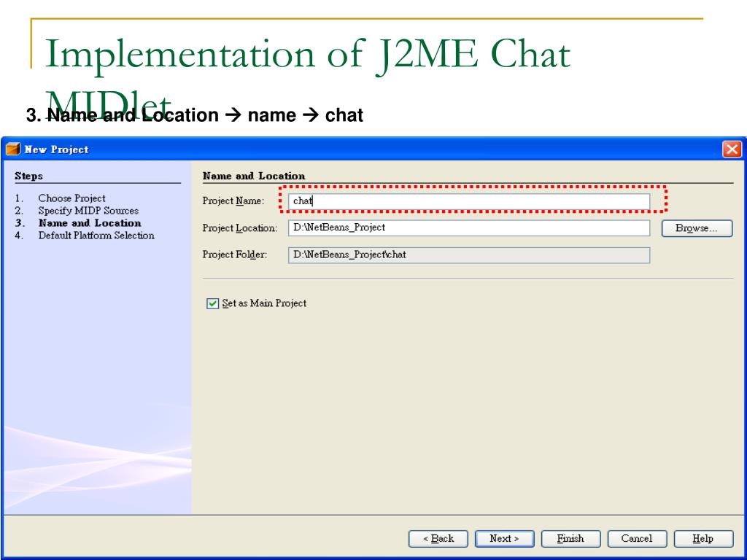The width and height of the screenshot is (747, 560).
Task: Cancel the new project wizard
Action: point(637,539)
